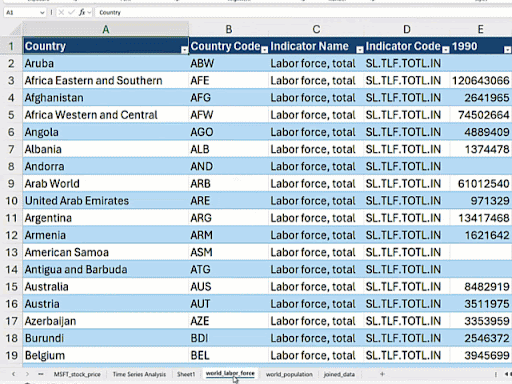This screenshot has height=384, width=512.
Task: Open the Country Code filter dropdown
Action: (x=264, y=50)
